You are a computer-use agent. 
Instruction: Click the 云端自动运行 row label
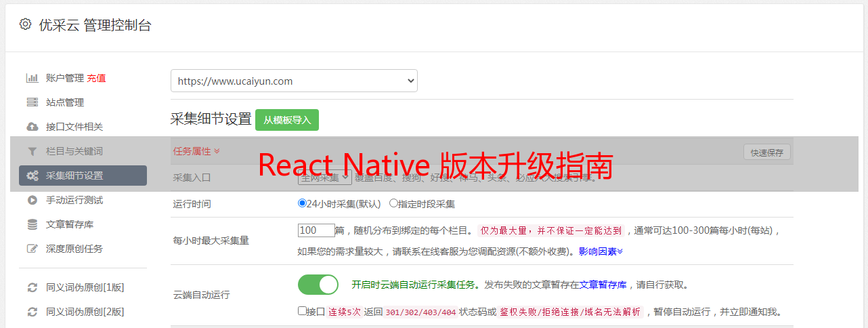[202, 295]
